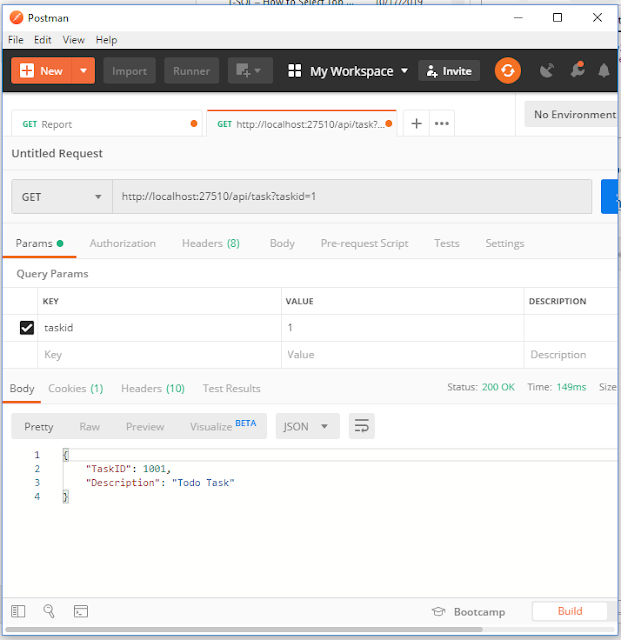Click the plus icon on New button

coord(27,71)
